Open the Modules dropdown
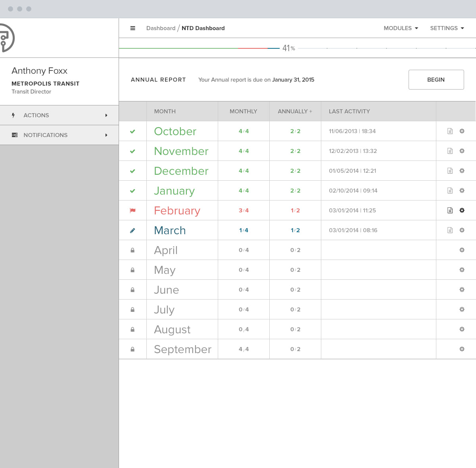Screen dimensions: 476x468 click(401, 28)
